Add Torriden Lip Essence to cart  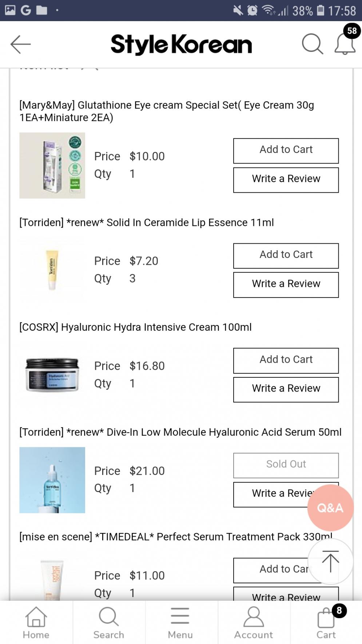[286, 255]
